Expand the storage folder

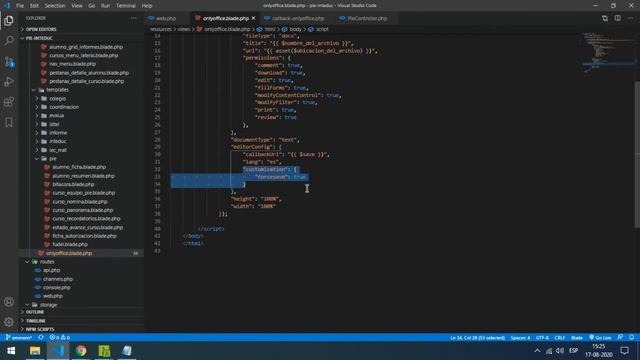48,304
